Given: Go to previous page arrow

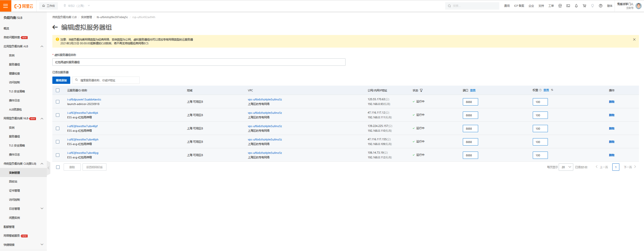Looking at the screenshot, I should (596, 167).
